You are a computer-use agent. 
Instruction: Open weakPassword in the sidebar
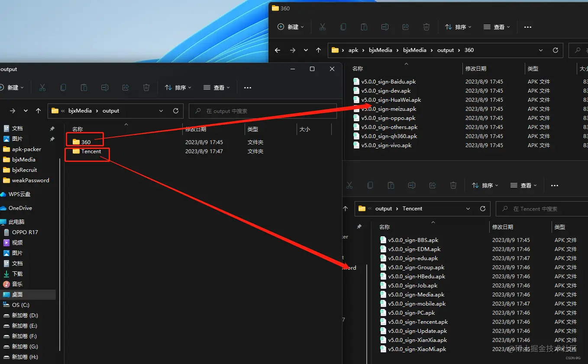pyautogui.click(x=30, y=180)
